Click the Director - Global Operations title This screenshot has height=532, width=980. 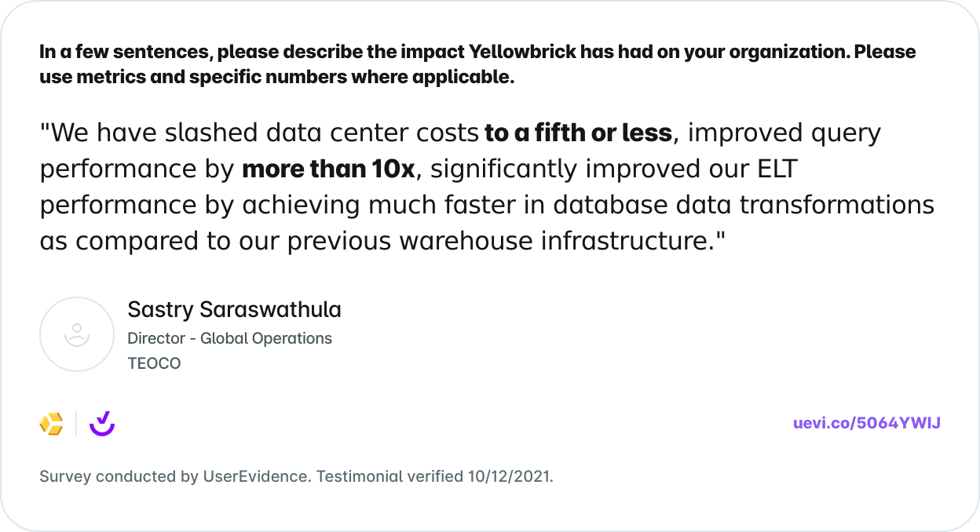(x=229, y=338)
